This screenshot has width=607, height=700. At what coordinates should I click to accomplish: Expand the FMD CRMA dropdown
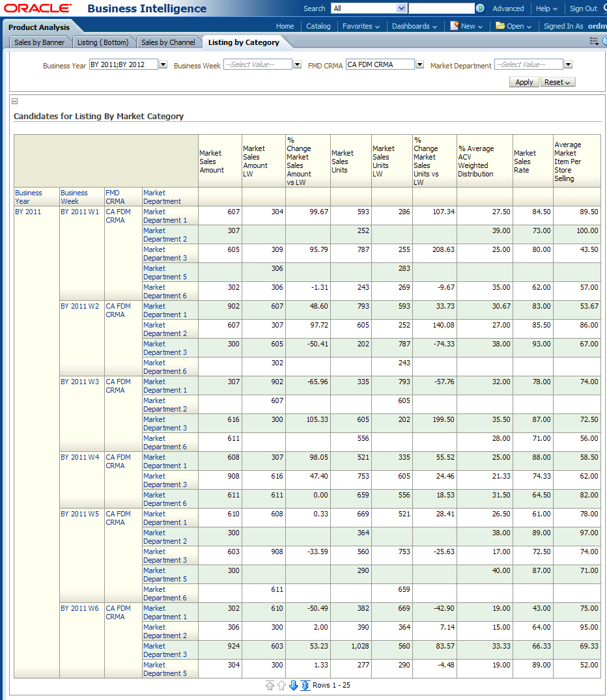419,64
